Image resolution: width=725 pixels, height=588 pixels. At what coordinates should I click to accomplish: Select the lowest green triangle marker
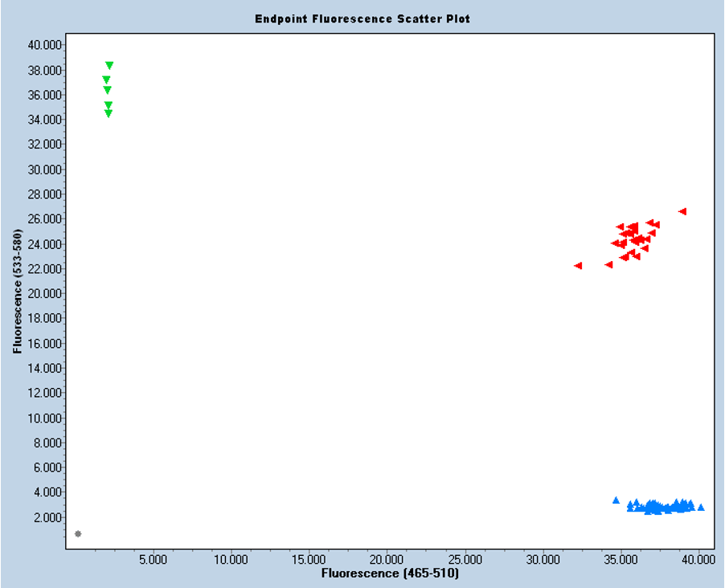click(x=108, y=113)
